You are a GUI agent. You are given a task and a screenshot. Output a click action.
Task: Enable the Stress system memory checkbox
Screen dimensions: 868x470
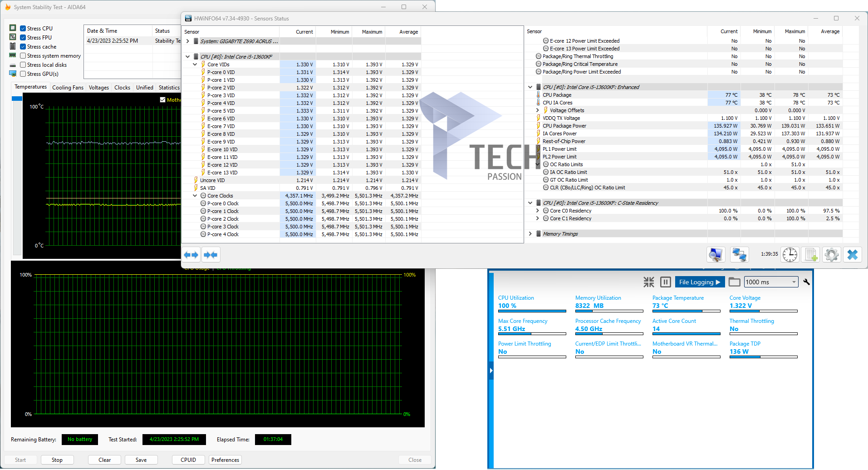(x=23, y=56)
